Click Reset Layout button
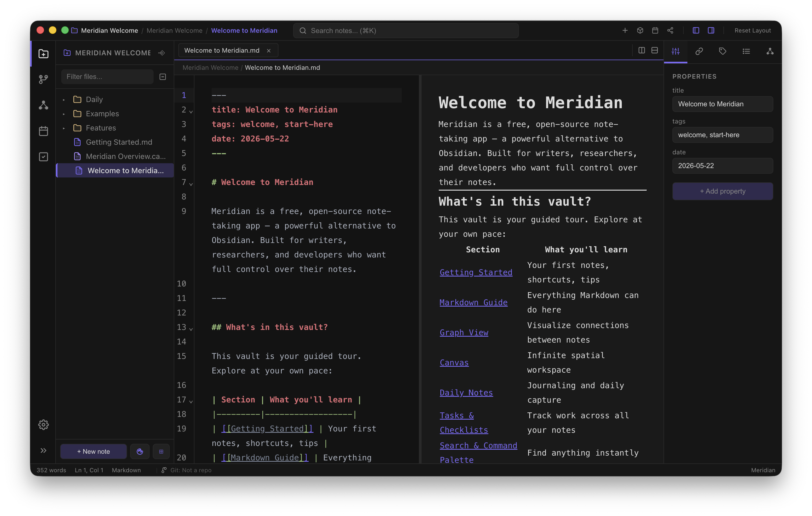 click(753, 31)
